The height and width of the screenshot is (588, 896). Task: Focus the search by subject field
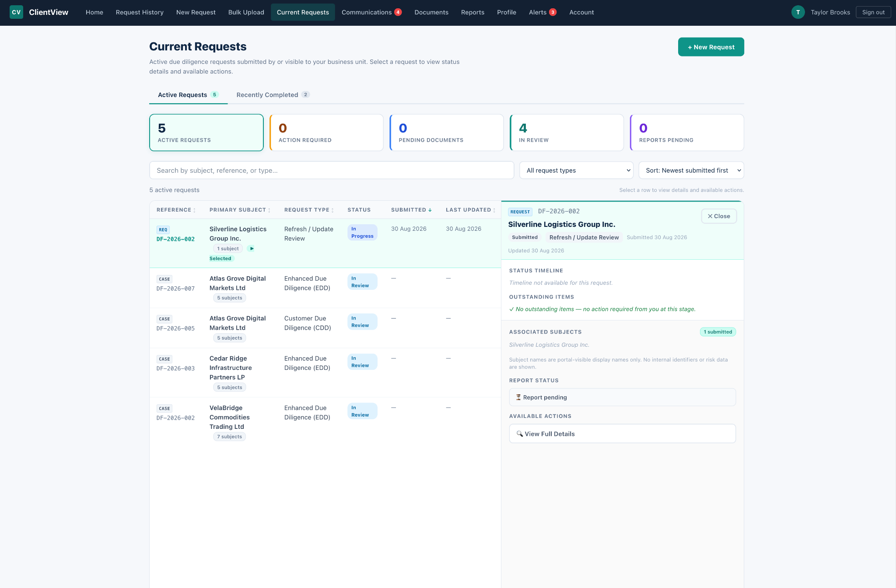(332, 170)
